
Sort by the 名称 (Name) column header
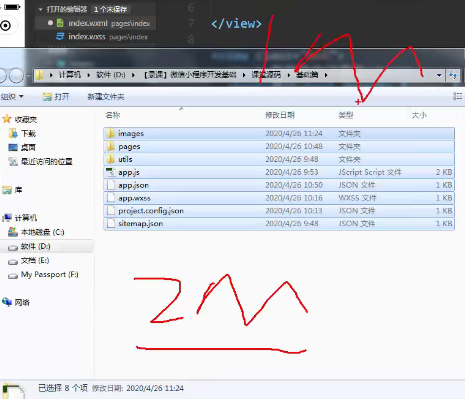pyautogui.click(x=113, y=115)
